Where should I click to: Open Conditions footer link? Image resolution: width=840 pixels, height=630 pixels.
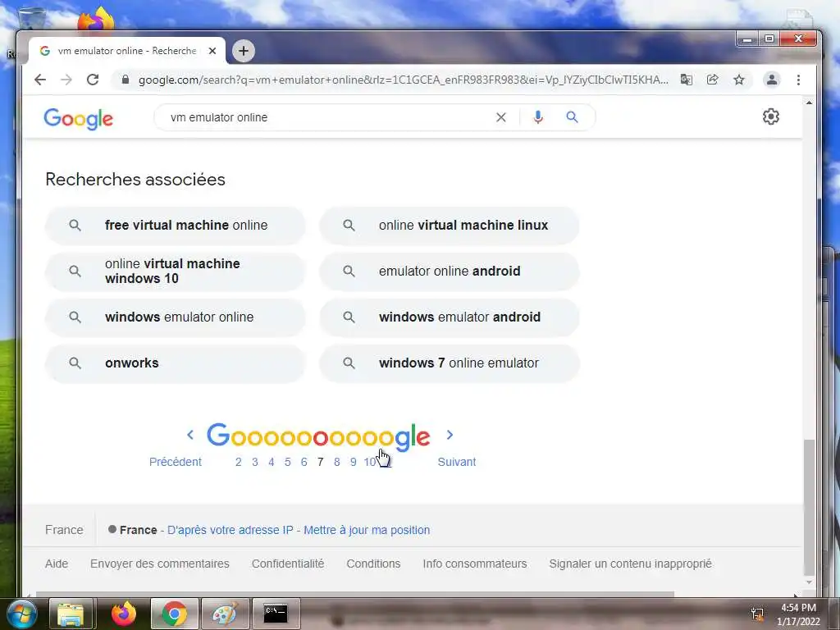373,564
